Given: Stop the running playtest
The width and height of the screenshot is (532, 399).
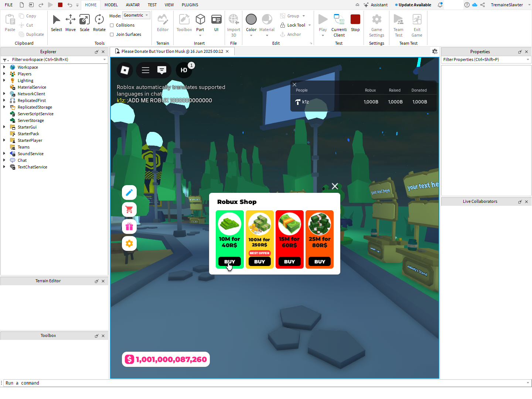Looking at the screenshot, I should (x=355, y=23).
